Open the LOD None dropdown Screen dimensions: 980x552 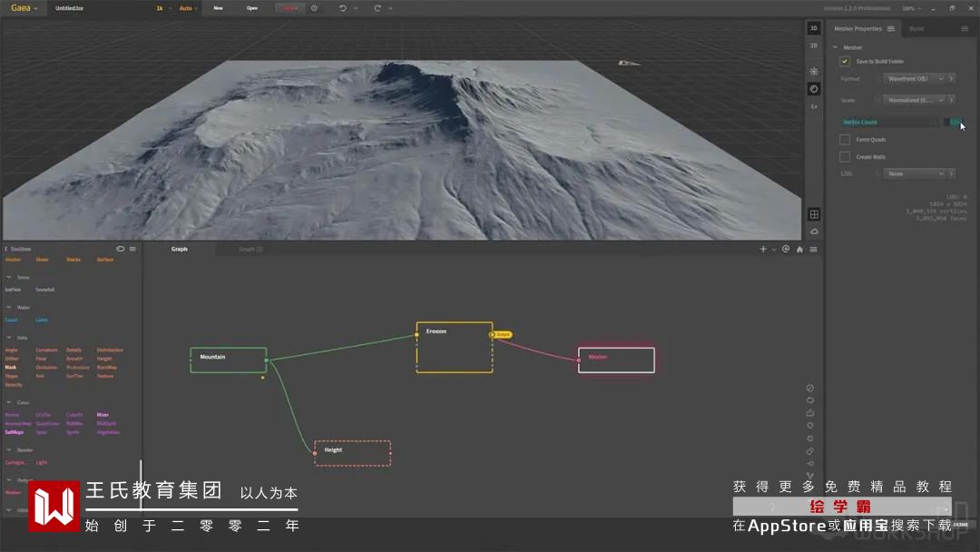[x=915, y=173]
